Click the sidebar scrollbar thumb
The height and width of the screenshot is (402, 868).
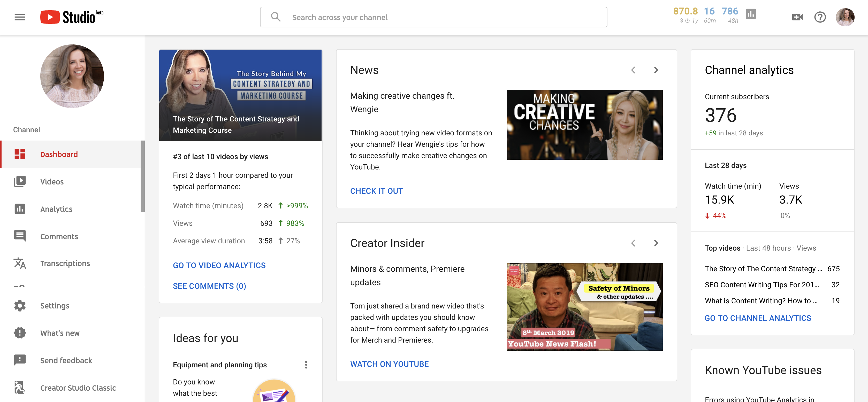(x=142, y=176)
